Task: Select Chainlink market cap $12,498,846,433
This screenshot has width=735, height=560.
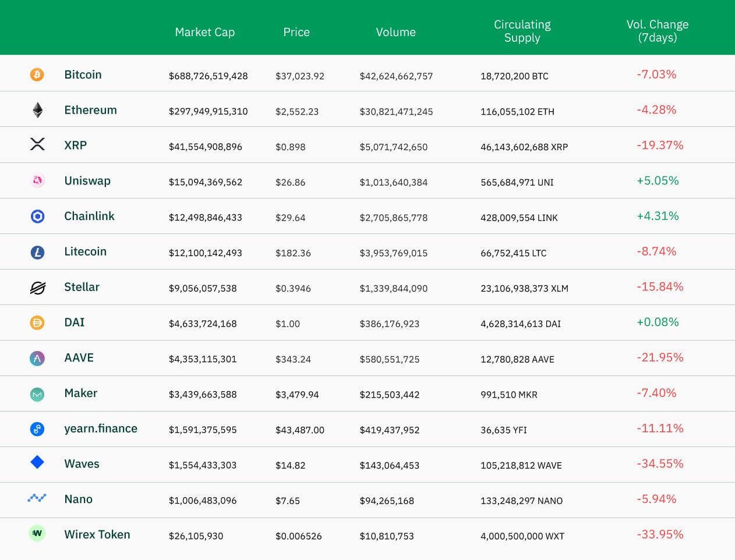Action: 206,218
